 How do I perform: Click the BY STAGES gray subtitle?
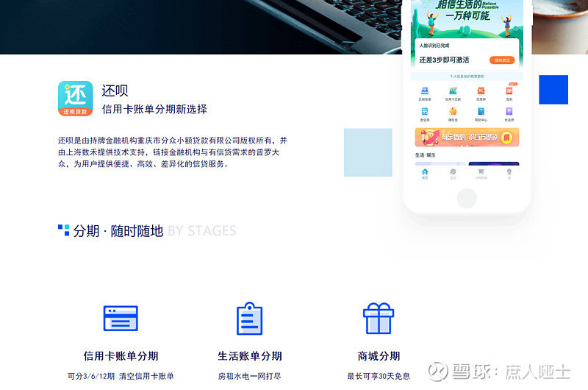202,231
